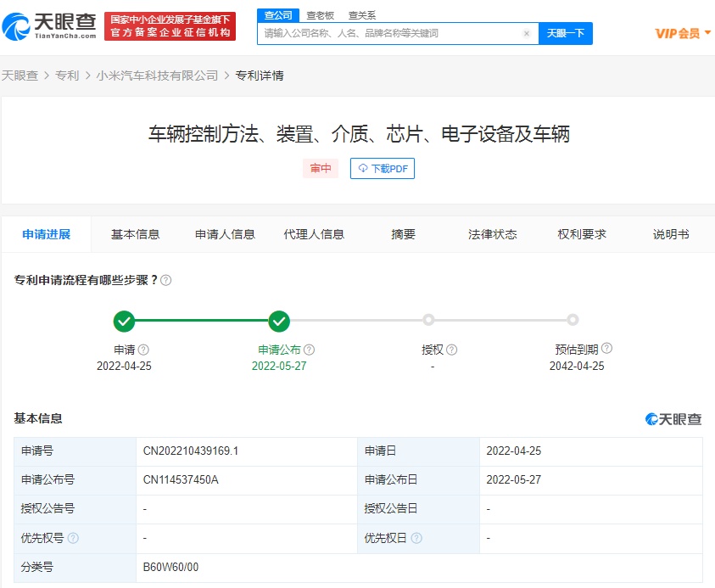The image size is (715, 588).
Task: Click the completed 申请公布 progress step marker
Action: tap(279, 321)
